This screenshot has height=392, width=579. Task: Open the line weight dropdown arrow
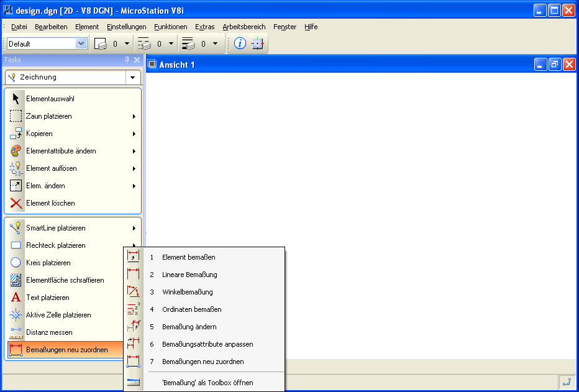215,43
